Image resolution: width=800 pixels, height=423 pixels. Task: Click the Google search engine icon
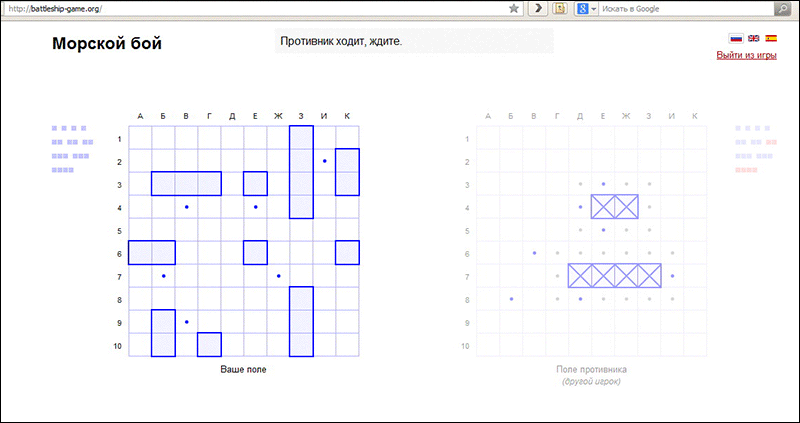(x=583, y=9)
